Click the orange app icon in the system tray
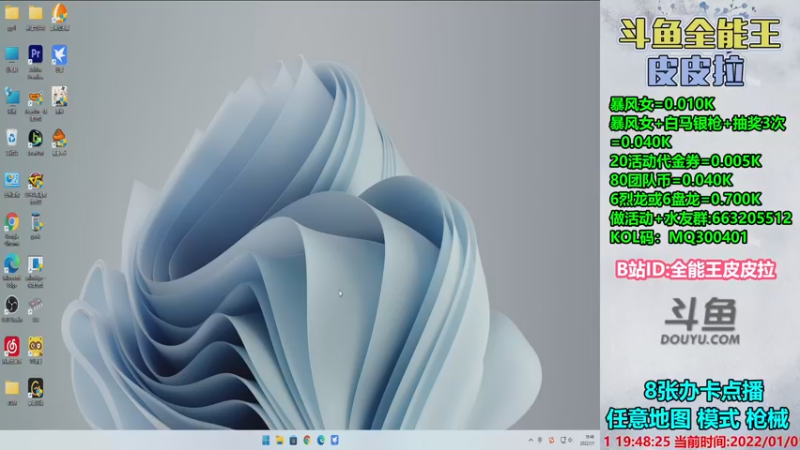 [551, 440]
